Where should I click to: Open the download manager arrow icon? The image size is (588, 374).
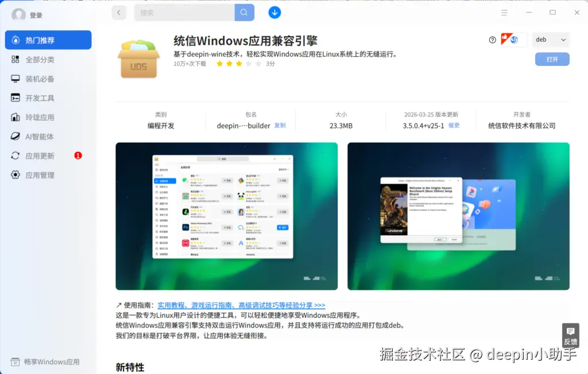[274, 13]
